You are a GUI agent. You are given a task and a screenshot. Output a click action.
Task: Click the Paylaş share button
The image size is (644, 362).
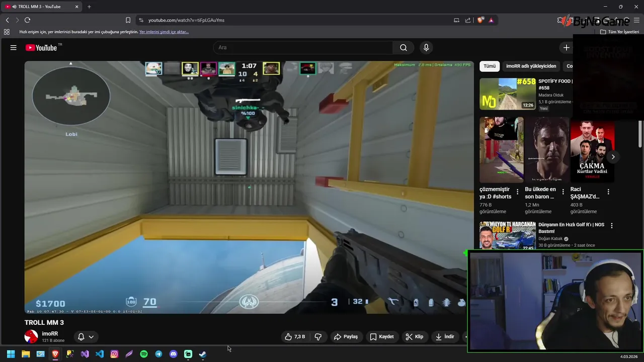pos(346,337)
